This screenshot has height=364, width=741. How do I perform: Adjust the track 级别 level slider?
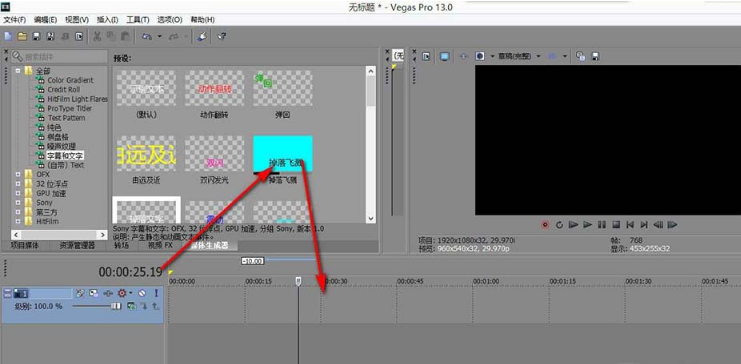point(116,306)
